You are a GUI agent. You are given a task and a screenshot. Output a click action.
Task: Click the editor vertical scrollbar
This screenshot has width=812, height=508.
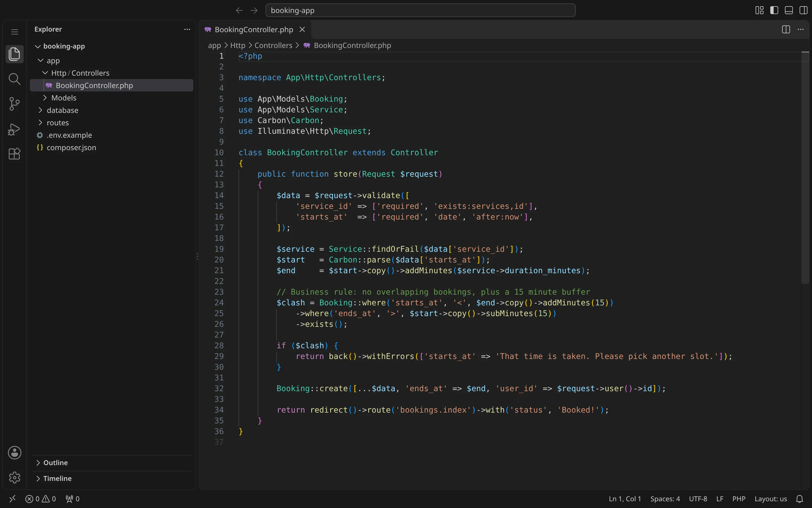[x=805, y=168]
